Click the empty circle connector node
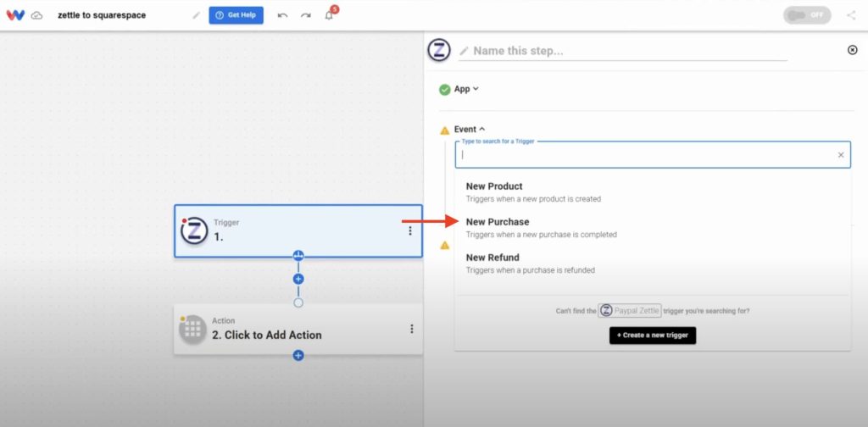The height and width of the screenshot is (427, 868). [298, 302]
